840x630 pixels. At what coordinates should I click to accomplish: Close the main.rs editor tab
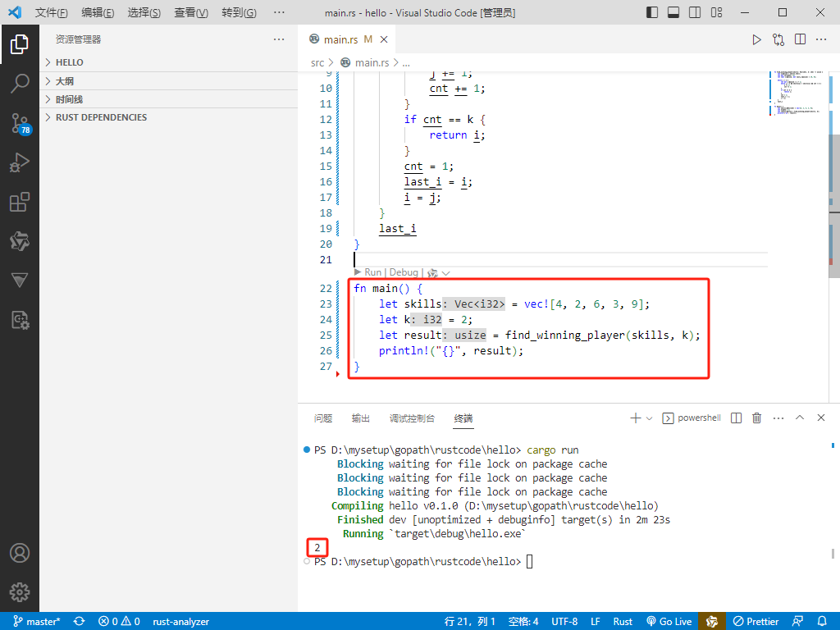click(384, 39)
